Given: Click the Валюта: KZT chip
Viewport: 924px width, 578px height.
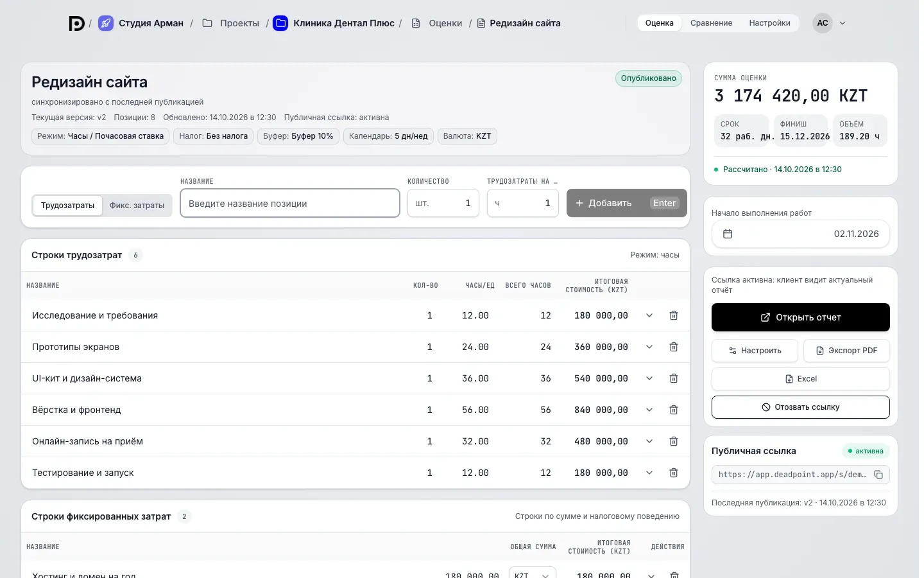Looking at the screenshot, I should [x=467, y=136].
